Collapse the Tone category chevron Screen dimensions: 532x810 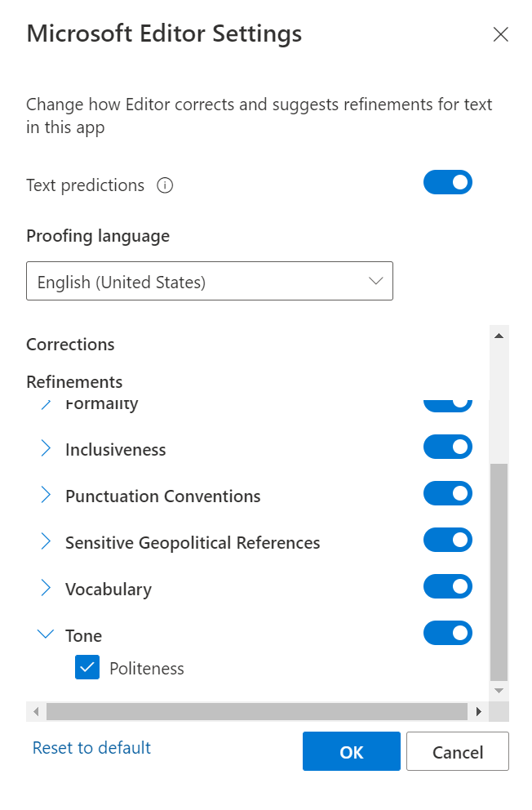(47, 634)
